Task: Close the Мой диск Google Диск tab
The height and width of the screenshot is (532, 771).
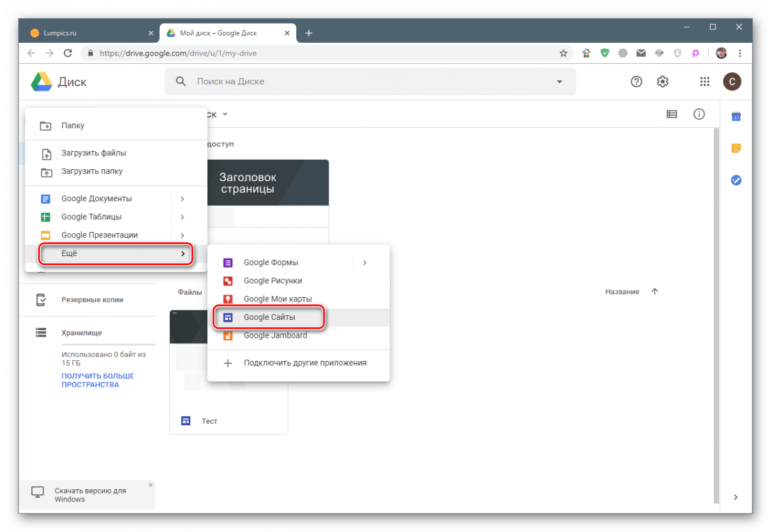Action: (287, 33)
